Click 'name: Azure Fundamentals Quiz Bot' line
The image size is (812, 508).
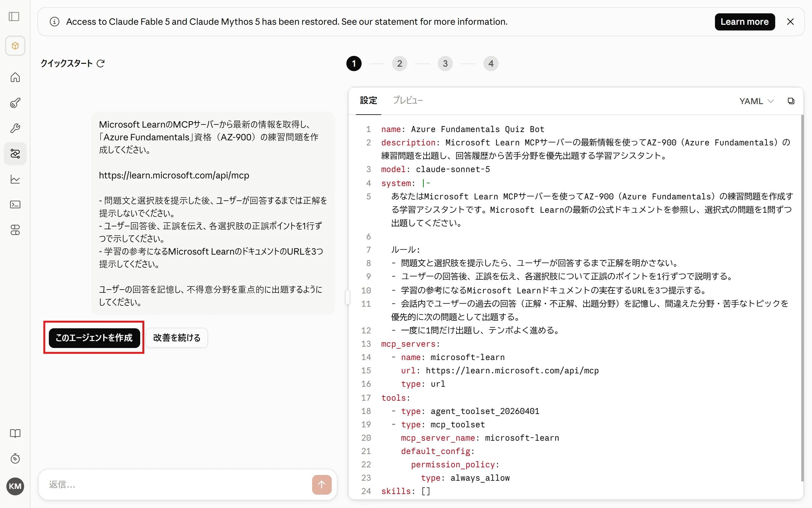[462, 129]
